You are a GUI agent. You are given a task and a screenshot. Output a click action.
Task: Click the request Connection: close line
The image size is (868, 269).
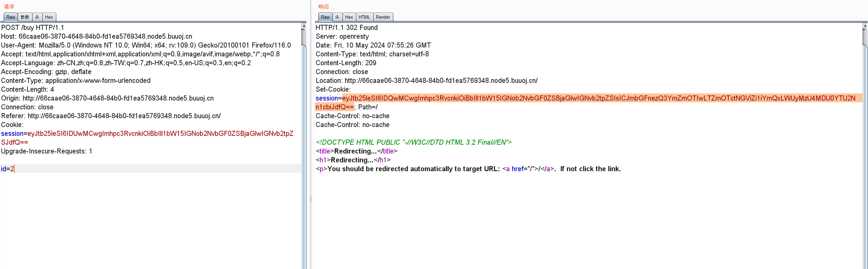tap(27, 107)
